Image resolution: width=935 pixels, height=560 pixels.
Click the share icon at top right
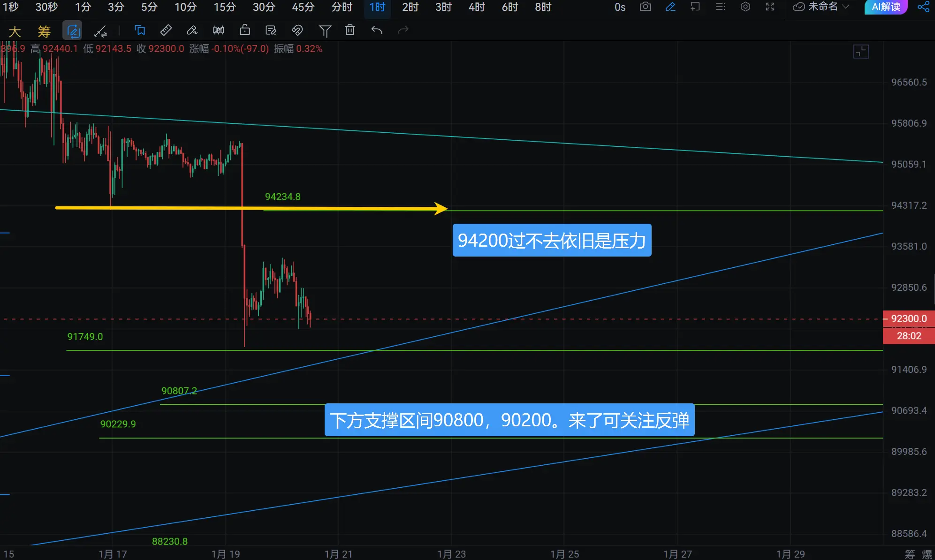click(x=923, y=7)
